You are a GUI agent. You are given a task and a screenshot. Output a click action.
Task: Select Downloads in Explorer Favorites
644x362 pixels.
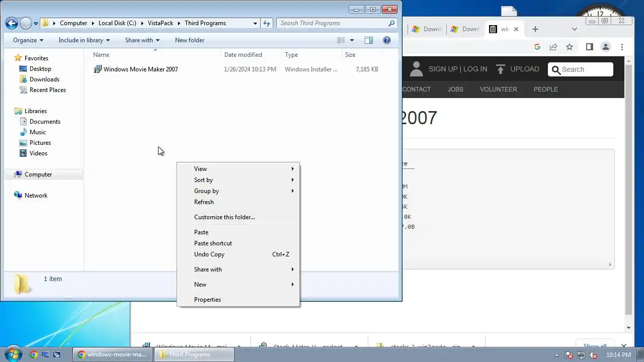(44, 79)
